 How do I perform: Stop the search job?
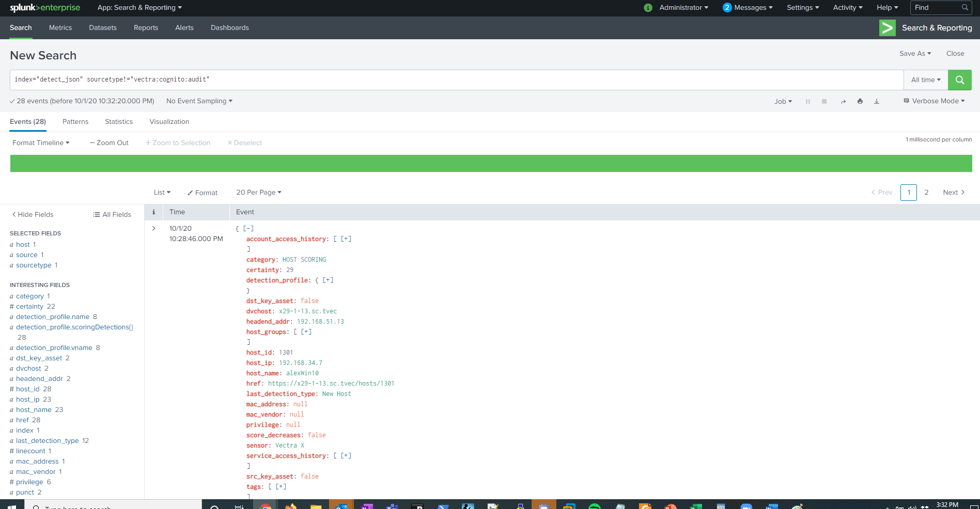[x=825, y=102]
